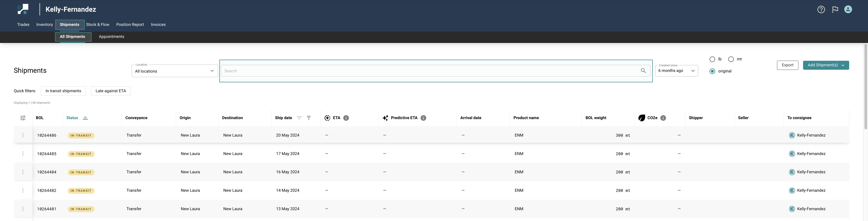Click ETA column info icon
The height and width of the screenshot is (221, 868).
click(346, 118)
